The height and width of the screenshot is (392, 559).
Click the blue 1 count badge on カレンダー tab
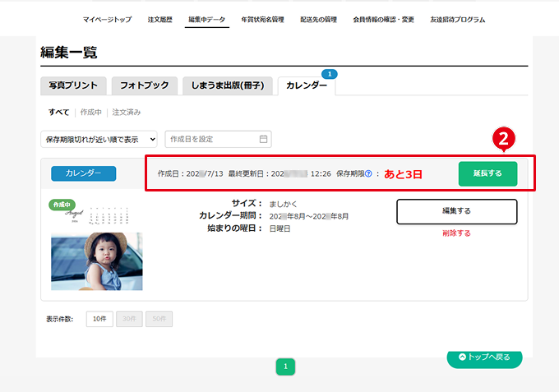[x=330, y=74]
